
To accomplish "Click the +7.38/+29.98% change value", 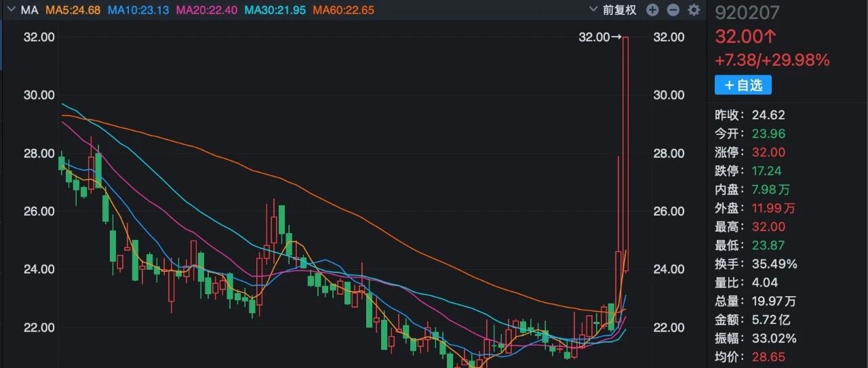I will (772, 60).
